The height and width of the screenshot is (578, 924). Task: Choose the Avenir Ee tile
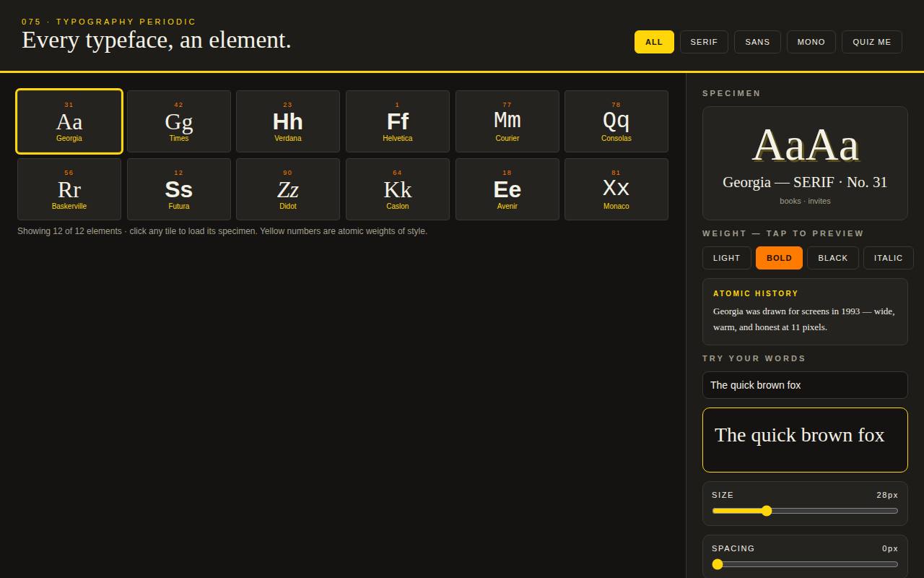point(507,189)
